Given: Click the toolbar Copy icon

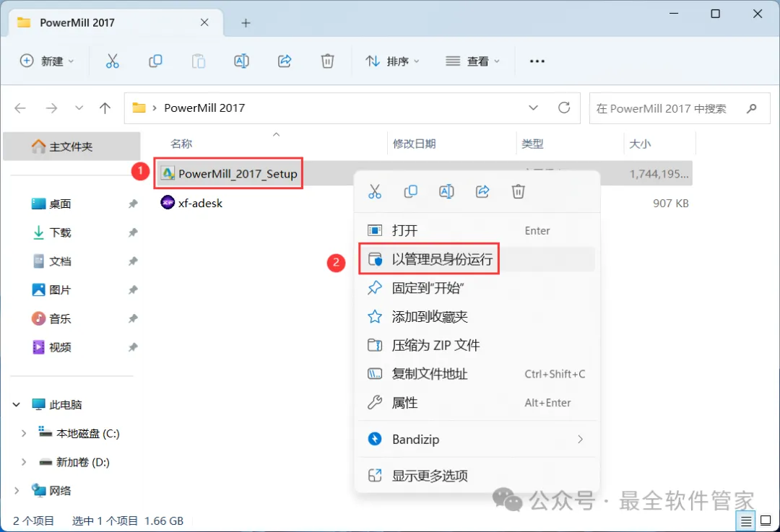Looking at the screenshot, I should pyautogui.click(x=155, y=61).
